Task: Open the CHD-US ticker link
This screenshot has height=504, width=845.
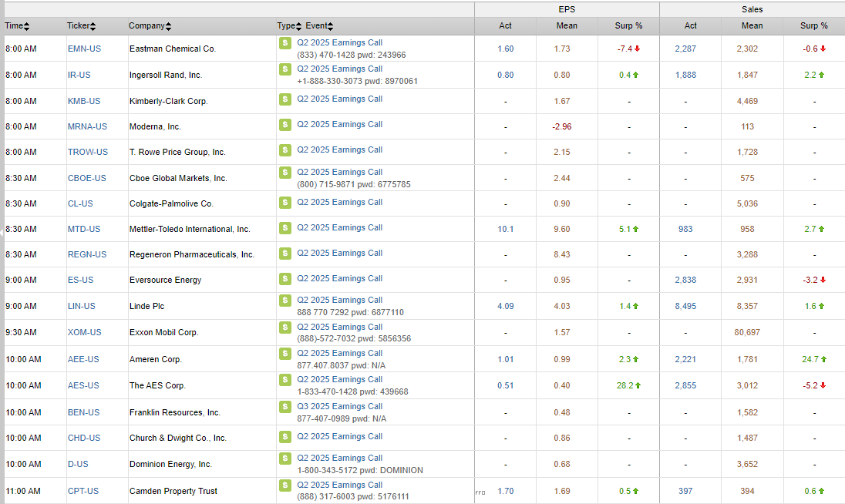Action: (84, 438)
